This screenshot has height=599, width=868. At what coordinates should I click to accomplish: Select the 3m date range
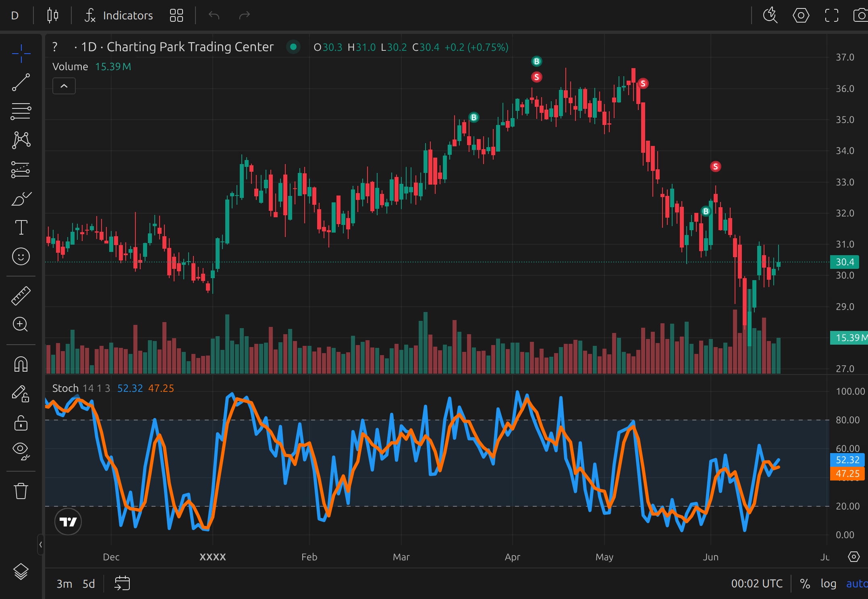(x=64, y=583)
